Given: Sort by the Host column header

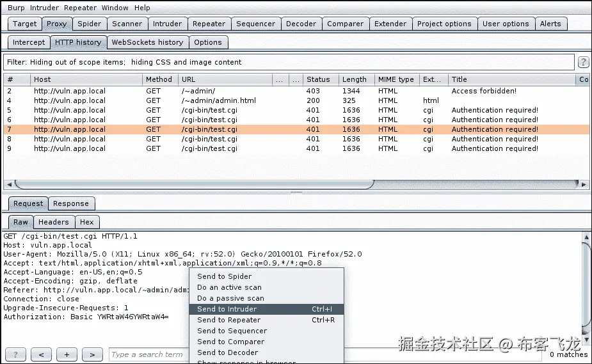Looking at the screenshot, I should (86, 79).
